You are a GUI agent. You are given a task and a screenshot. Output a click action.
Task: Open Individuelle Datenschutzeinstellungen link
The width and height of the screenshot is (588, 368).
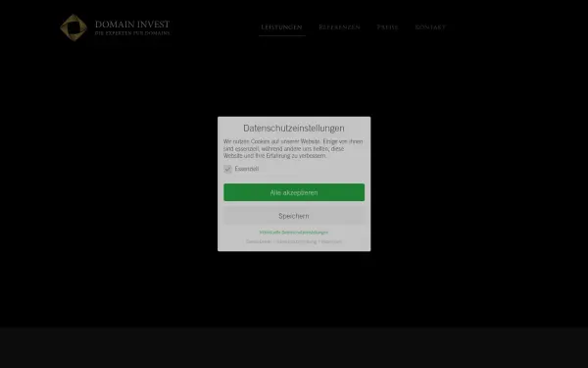[x=294, y=233]
